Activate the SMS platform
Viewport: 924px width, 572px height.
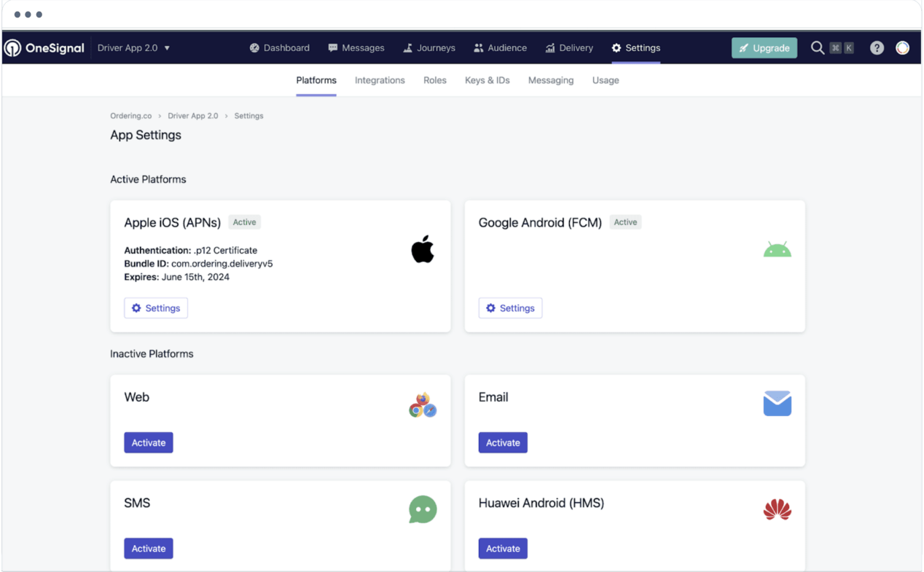click(149, 548)
